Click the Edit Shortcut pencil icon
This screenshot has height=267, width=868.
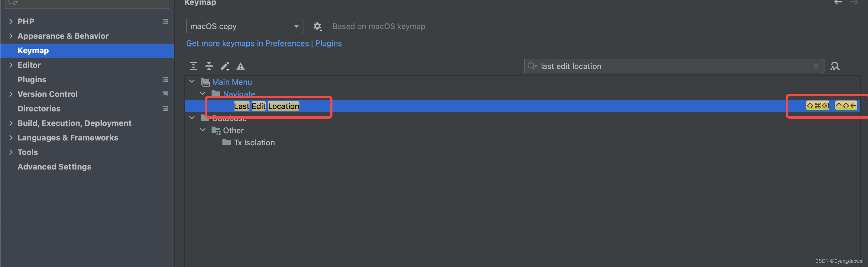pos(225,66)
